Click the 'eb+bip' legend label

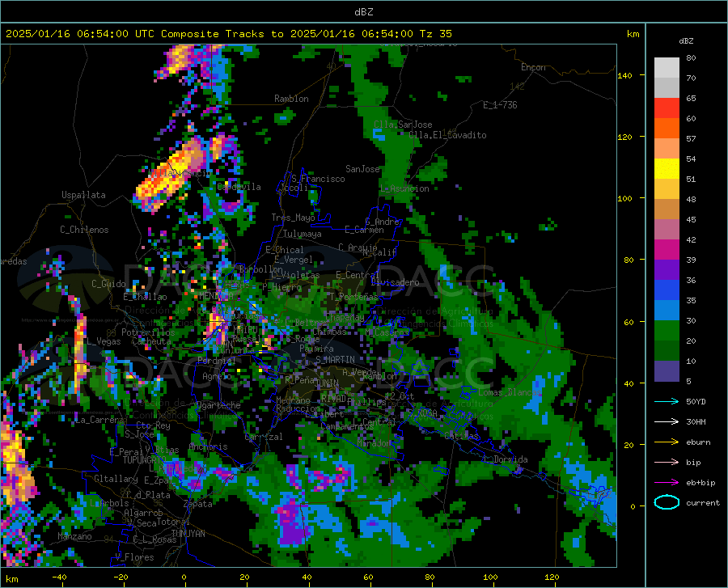[x=700, y=483]
